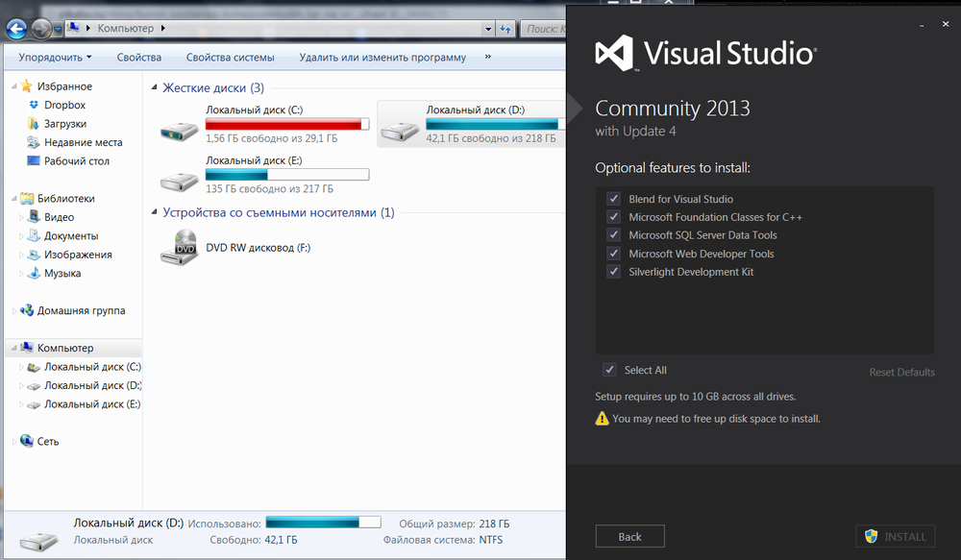This screenshot has width=961, height=560.
Task: Toggle the Select All checkbox
Action: tap(609, 370)
